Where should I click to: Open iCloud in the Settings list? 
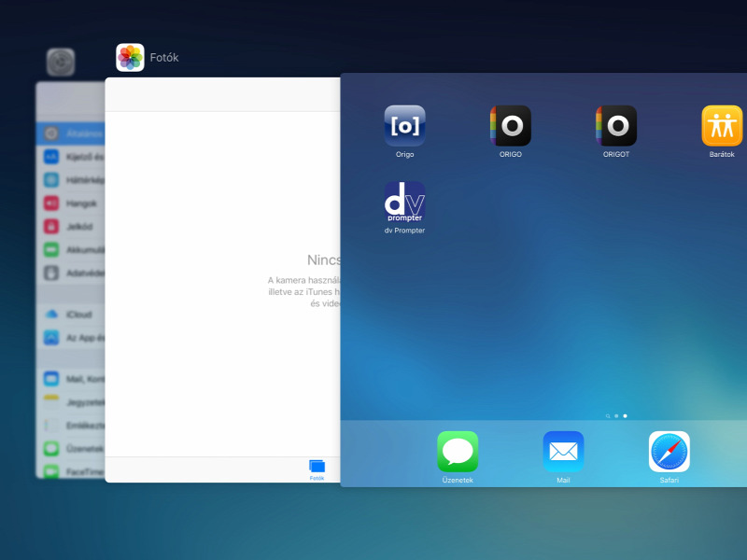pyautogui.click(x=71, y=315)
